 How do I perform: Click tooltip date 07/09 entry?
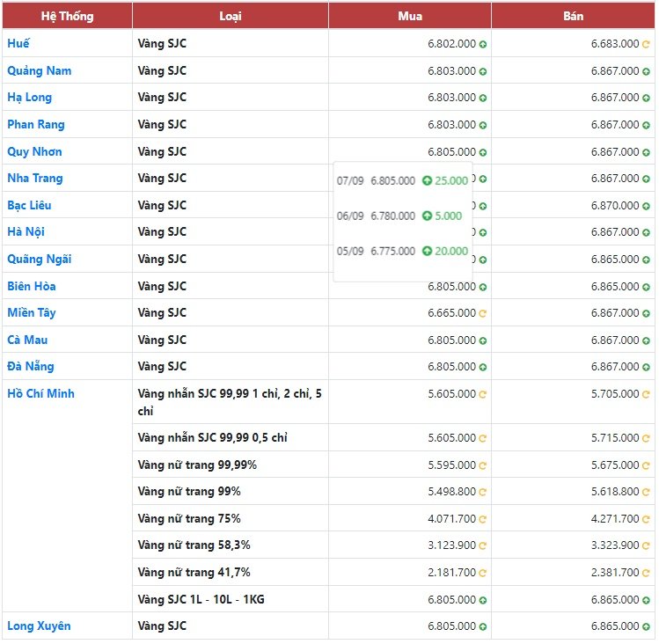click(350, 180)
